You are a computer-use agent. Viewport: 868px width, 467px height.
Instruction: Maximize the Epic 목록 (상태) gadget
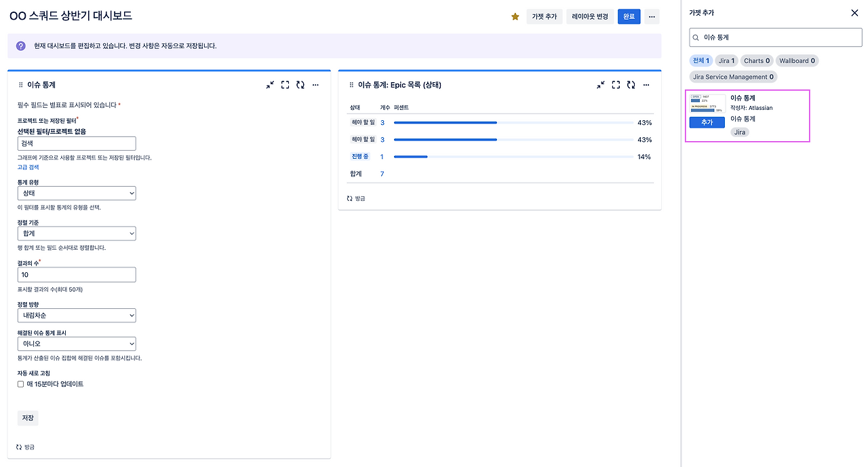point(616,85)
